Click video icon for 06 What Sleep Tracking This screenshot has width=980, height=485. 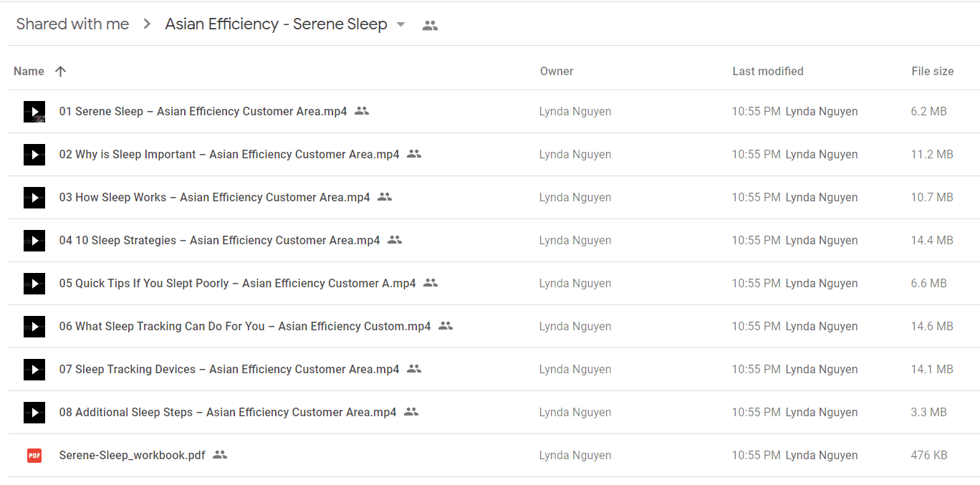pyautogui.click(x=34, y=327)
